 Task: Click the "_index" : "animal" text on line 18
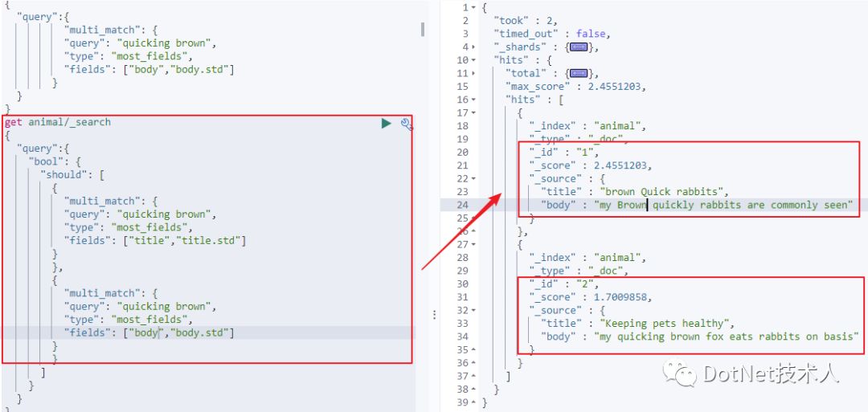point(587,126)
